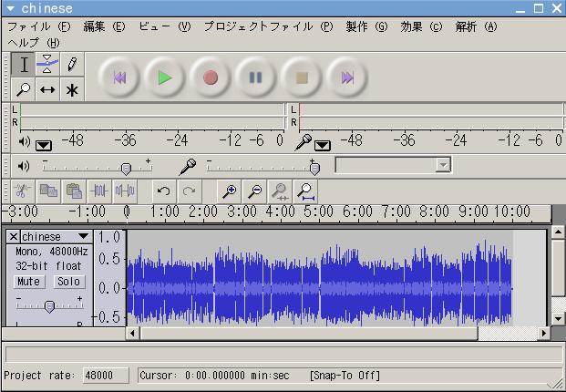
Task: Stop playback with the Stop button
Action: click(x=301, y=77)
